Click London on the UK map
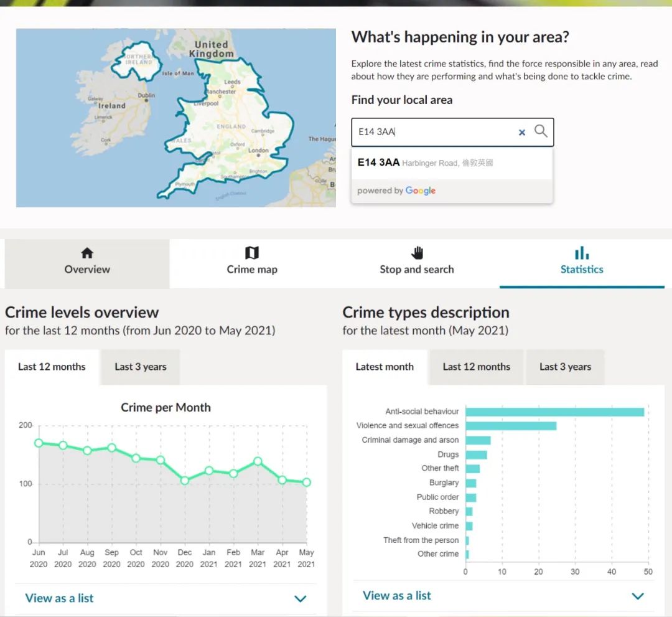Viewport: 672px width, 617px height. click(258, 151)
